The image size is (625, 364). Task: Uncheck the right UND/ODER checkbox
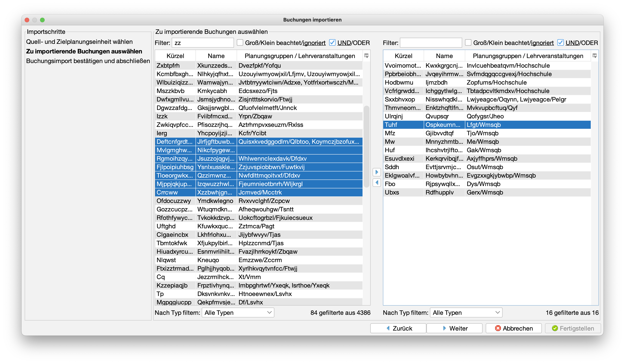[560, 43]
